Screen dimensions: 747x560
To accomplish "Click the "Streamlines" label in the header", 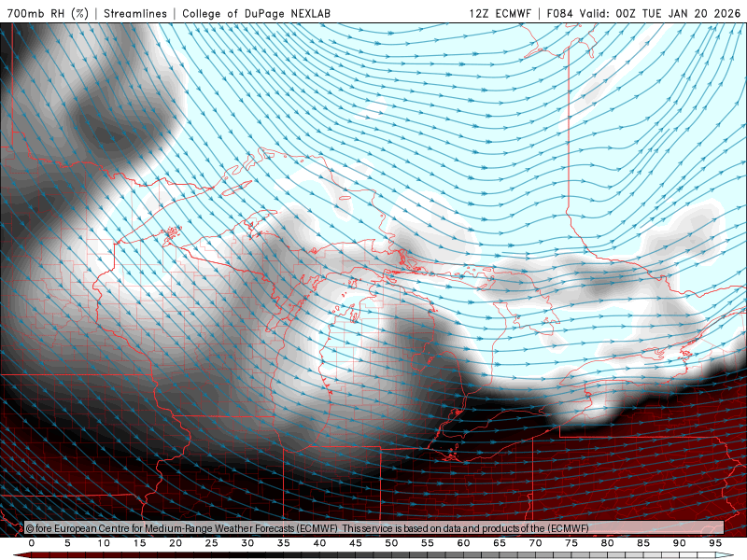I will coord(135,13).
